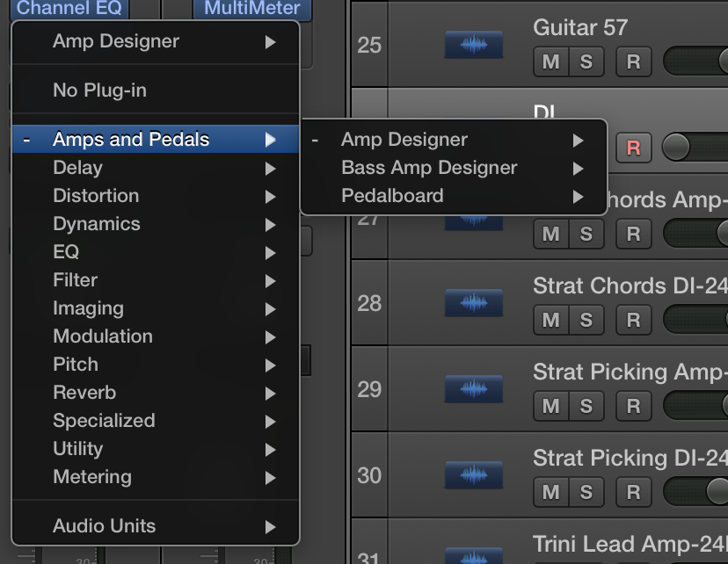Expand the Bass Amp Designer submenu arrow
Screen dimensions: 728x564
578,168
